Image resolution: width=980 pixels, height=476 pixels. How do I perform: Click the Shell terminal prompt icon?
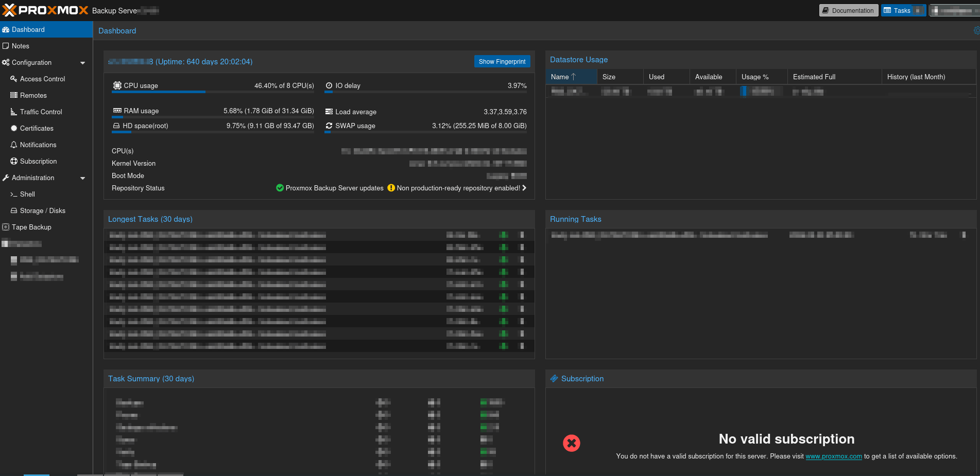pos(14,194)
